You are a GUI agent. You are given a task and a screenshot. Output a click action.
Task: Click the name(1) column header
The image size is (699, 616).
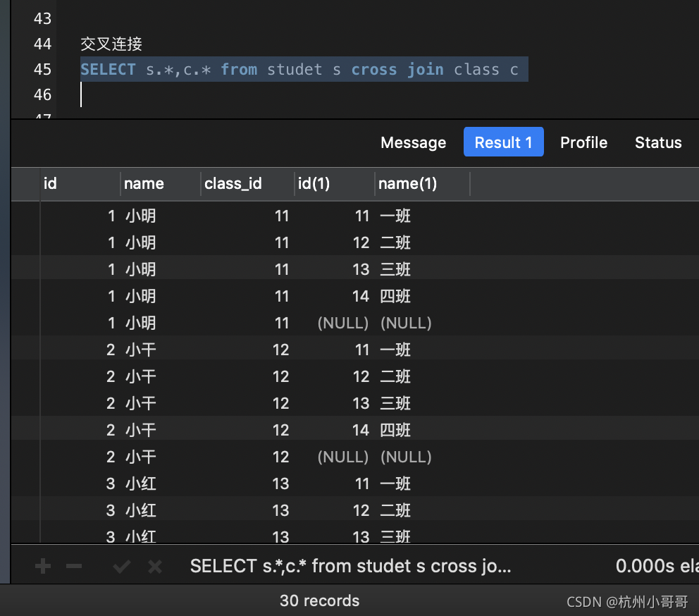click(422, 183)
